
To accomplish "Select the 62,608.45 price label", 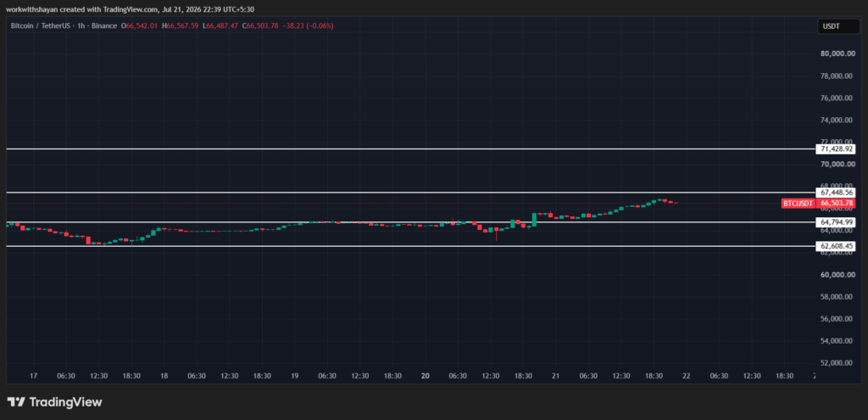I will (x=837, y=246).
